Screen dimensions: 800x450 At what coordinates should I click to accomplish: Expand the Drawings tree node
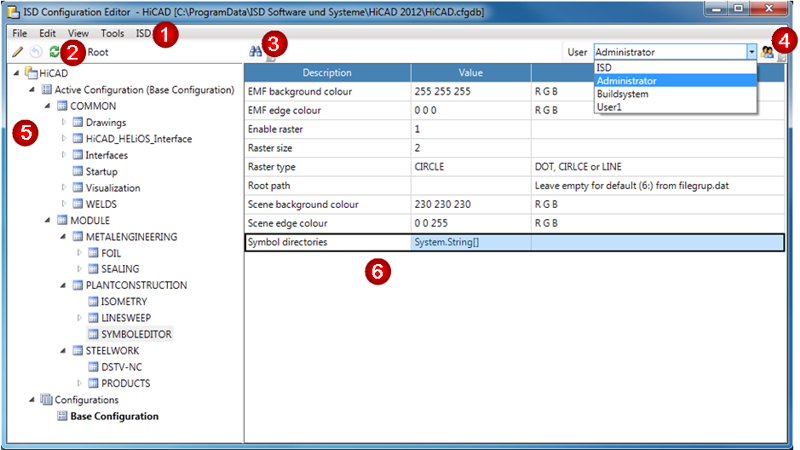point(65,123)
